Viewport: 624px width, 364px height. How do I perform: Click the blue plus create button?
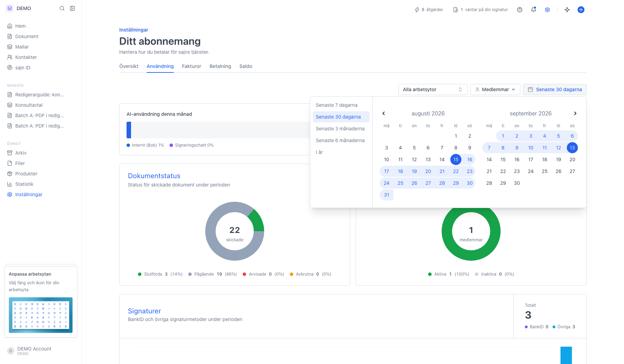point(581,10)
